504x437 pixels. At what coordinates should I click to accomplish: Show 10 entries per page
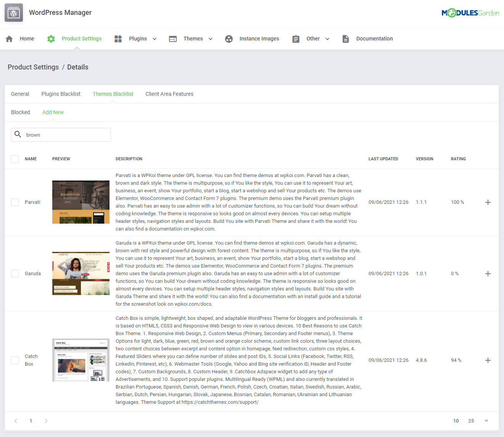pyautogui.click(x=456, y=421)
